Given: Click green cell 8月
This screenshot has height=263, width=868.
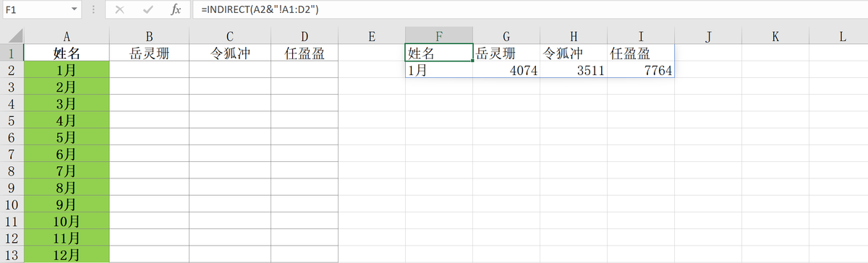Looking at the screenshot, I should point(67,187).
